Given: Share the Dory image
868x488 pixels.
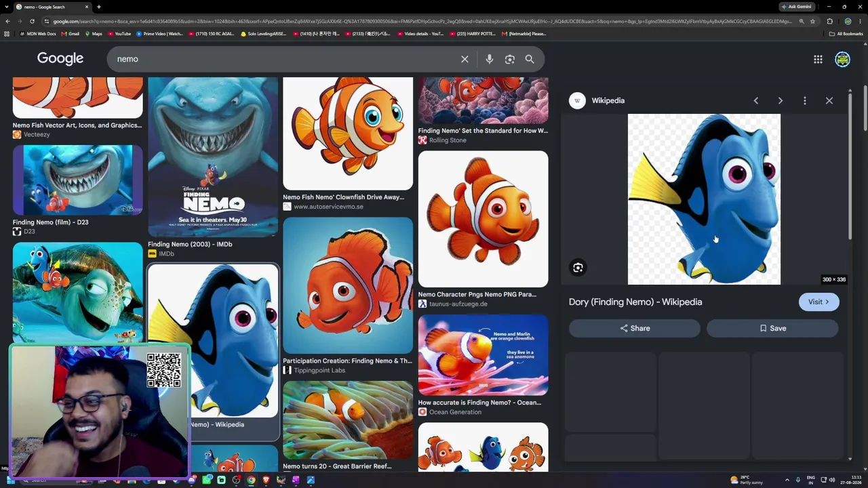Looking at the screenshot, I should 635,329.
